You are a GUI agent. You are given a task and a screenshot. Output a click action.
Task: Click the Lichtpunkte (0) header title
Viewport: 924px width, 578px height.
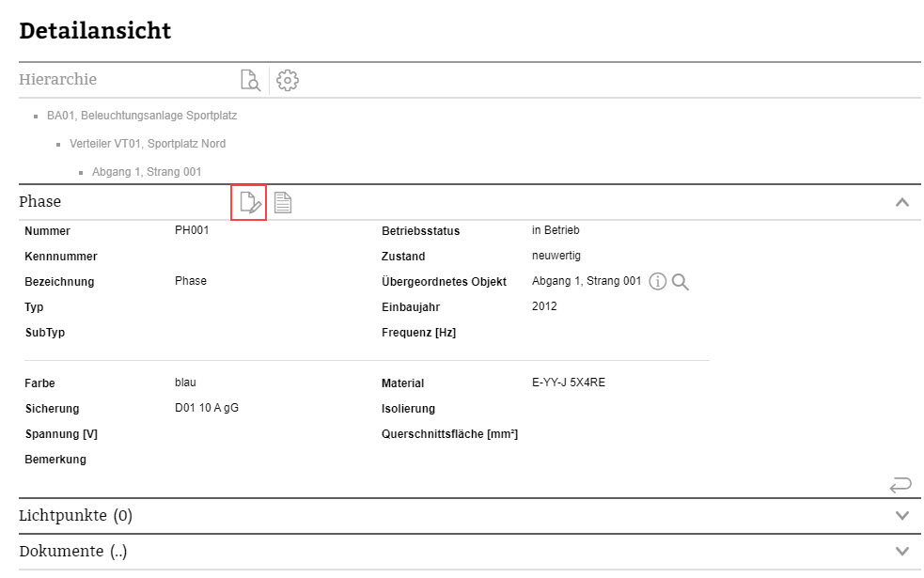[x=75, y=515]
